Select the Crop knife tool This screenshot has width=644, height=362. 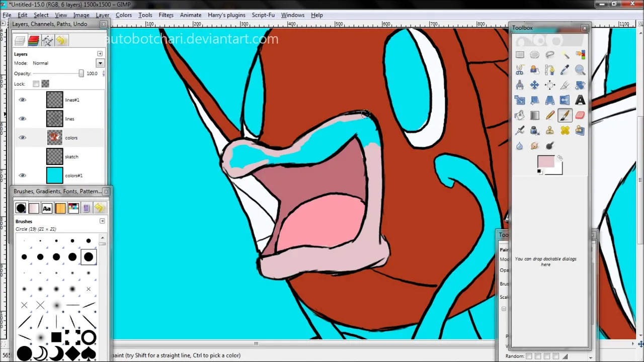click(x=565, y=85)
